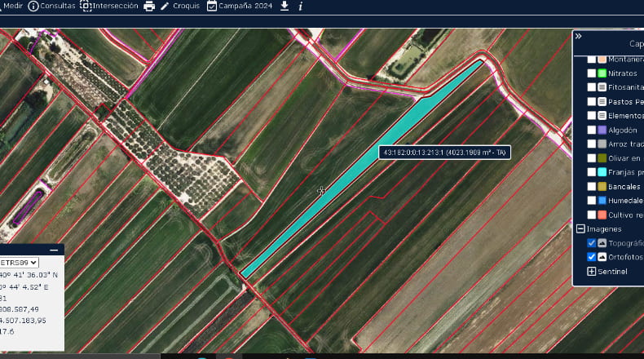Collapse layers panel with double chevron
The width and height of the screenshot is (644, 359).
click(x=578, y=36)
